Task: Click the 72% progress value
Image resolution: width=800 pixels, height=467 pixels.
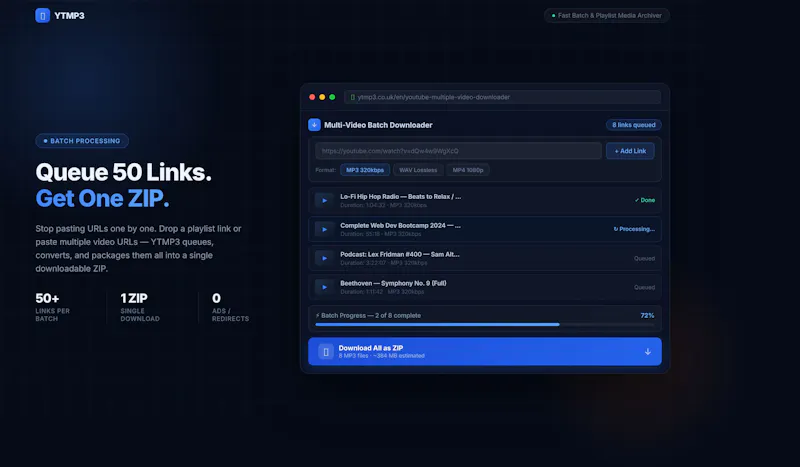Action: click(647, 315)
